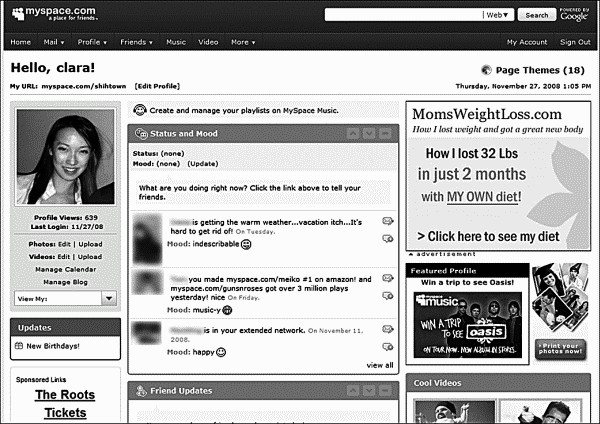The width and height of the screenshot is (600, 424).
Task: Expand the Mail menu in the navigation bar
Action: pos(53,42)
